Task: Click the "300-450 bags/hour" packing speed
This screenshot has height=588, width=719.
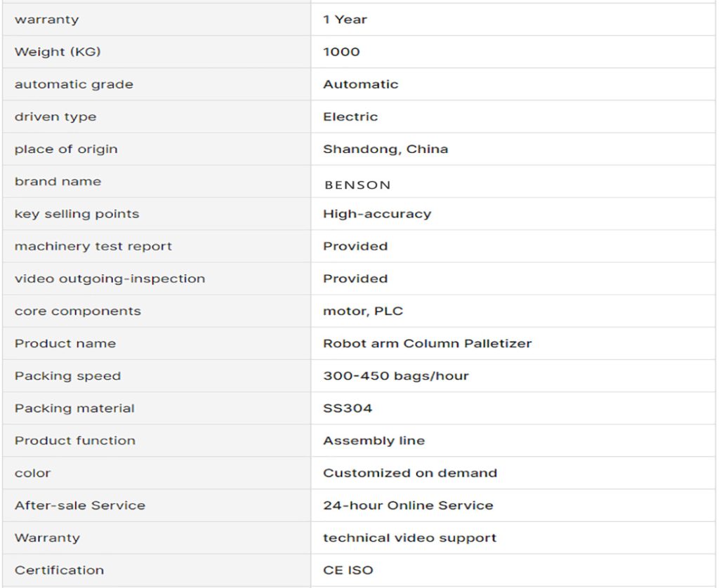Action: [x=396, y=376]
